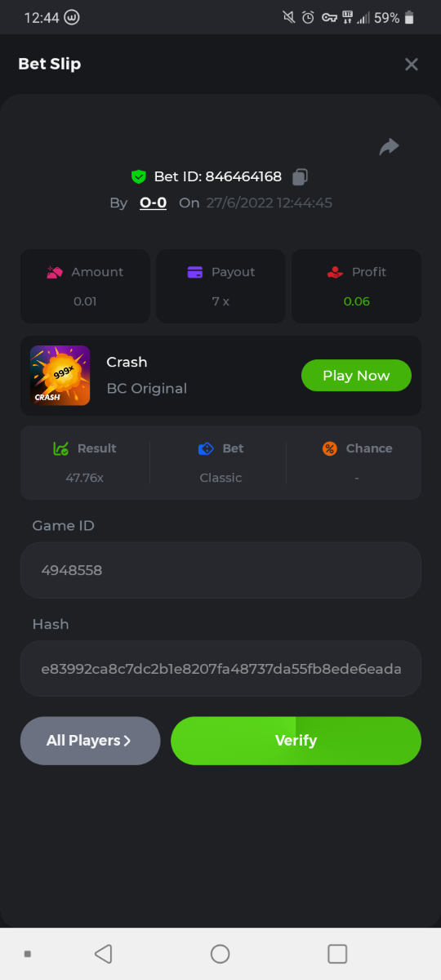Tap the share arrow icon
Screen dimensions: 441x980
390,147
